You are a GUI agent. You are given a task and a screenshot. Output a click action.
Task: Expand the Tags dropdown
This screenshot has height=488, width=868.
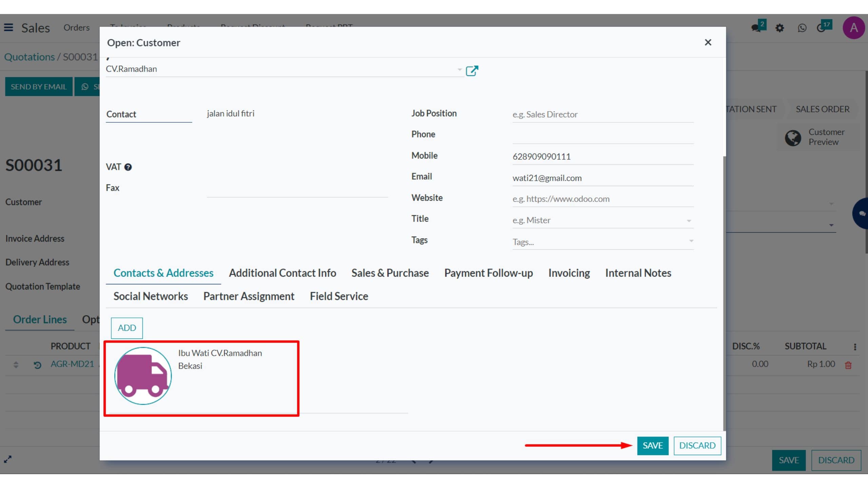tap(691, 241)
